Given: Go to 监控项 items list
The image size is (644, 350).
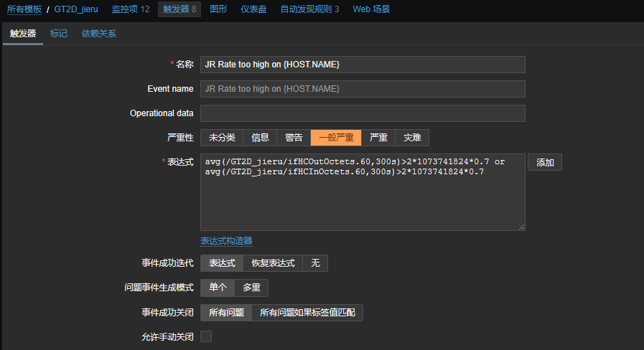Looking at the screenshot, I should 131,9.
